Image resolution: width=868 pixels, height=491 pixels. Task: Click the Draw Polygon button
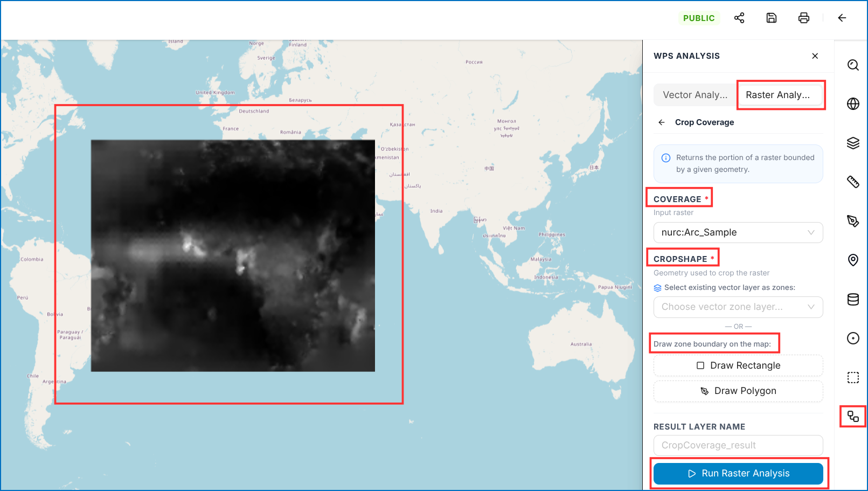click(x=738, y=391)
